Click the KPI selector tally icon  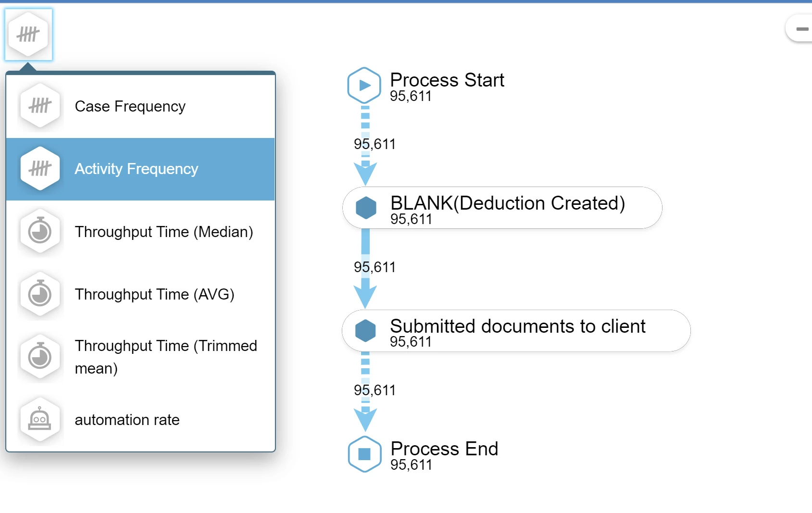tap(28, 35)
